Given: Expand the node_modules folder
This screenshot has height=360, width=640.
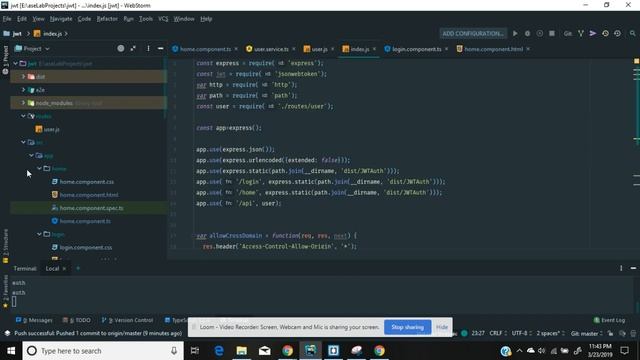Looking at the screenshot, I should click(x=23, y=103).
